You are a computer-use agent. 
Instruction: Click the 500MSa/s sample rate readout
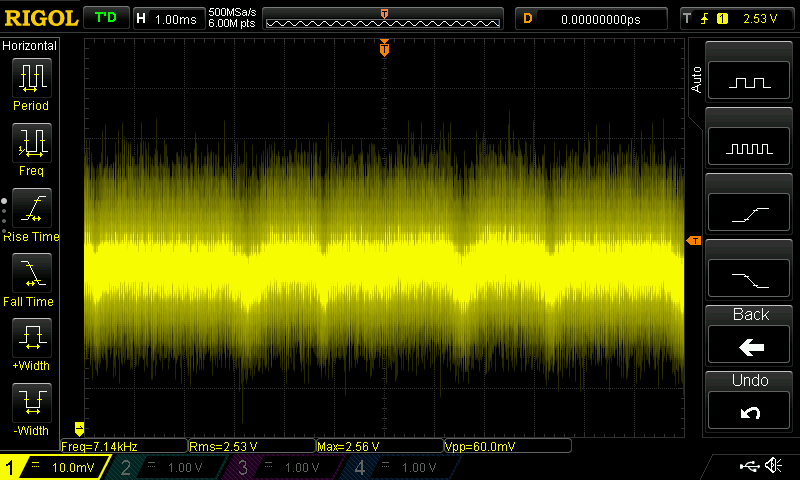(x=232, y=13)
